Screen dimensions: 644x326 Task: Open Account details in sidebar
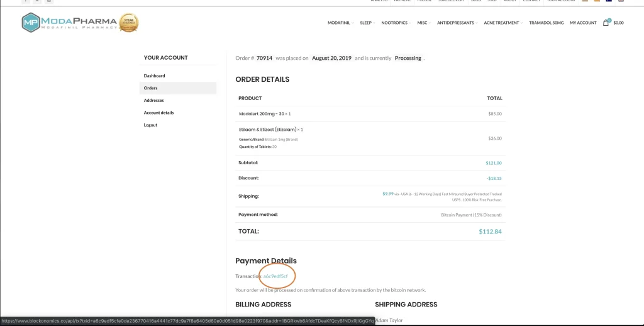tap(158, 113)
